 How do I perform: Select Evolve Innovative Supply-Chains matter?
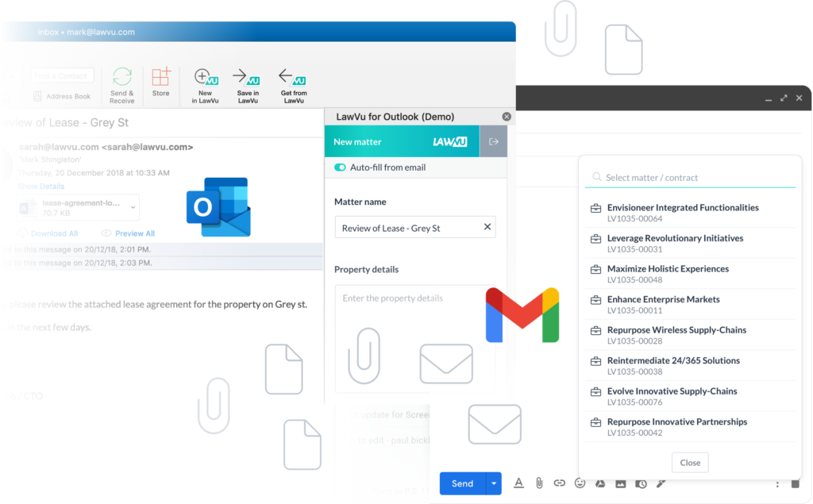tap(690, 396)
